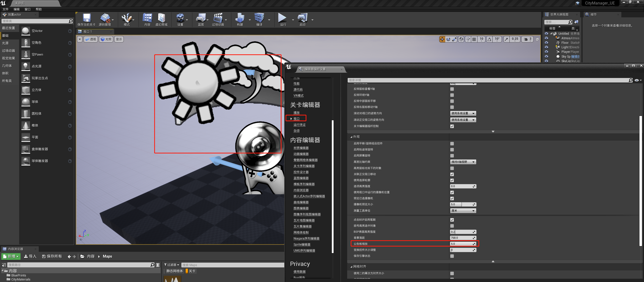Open the 材质编辑器 settings link

[301, 148]
